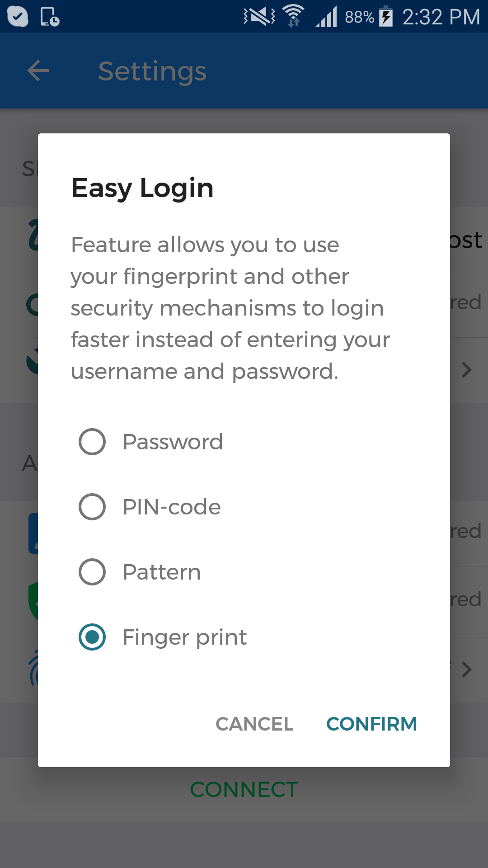Expand the upper settings row chevron

(x=467, y=370)
